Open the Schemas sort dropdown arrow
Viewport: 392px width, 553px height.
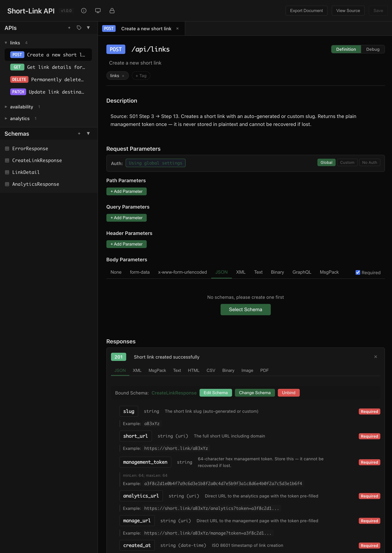[88, 133]
